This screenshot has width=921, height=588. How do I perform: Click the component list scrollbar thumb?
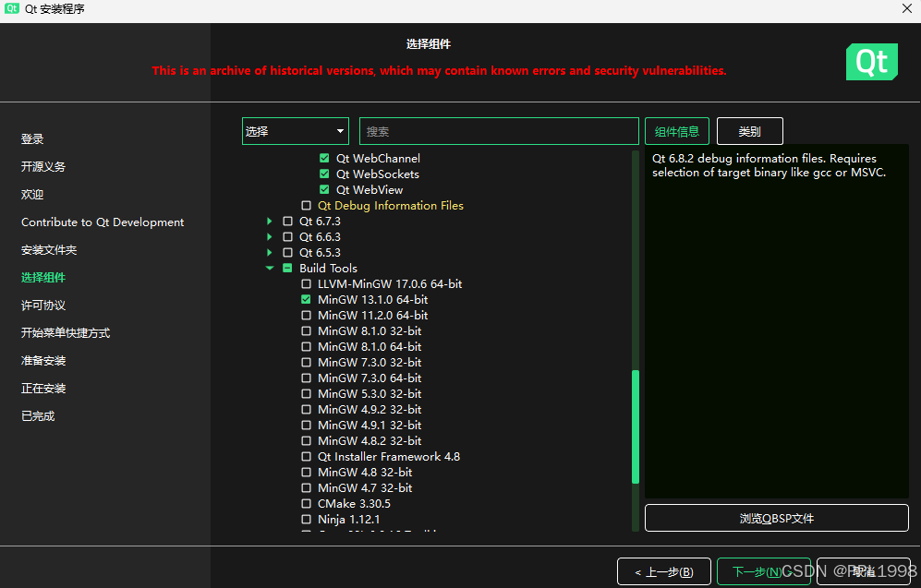635,426
